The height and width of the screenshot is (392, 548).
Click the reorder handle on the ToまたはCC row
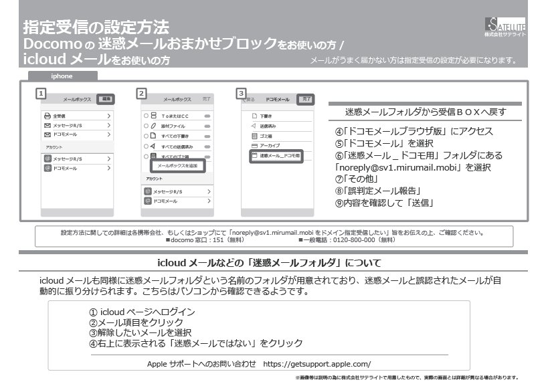point(207,116)
